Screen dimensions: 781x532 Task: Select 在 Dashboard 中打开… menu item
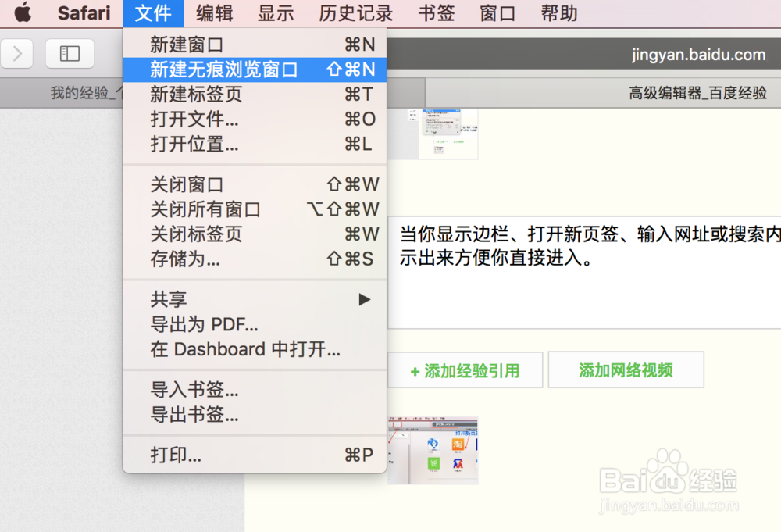(255, 349)
